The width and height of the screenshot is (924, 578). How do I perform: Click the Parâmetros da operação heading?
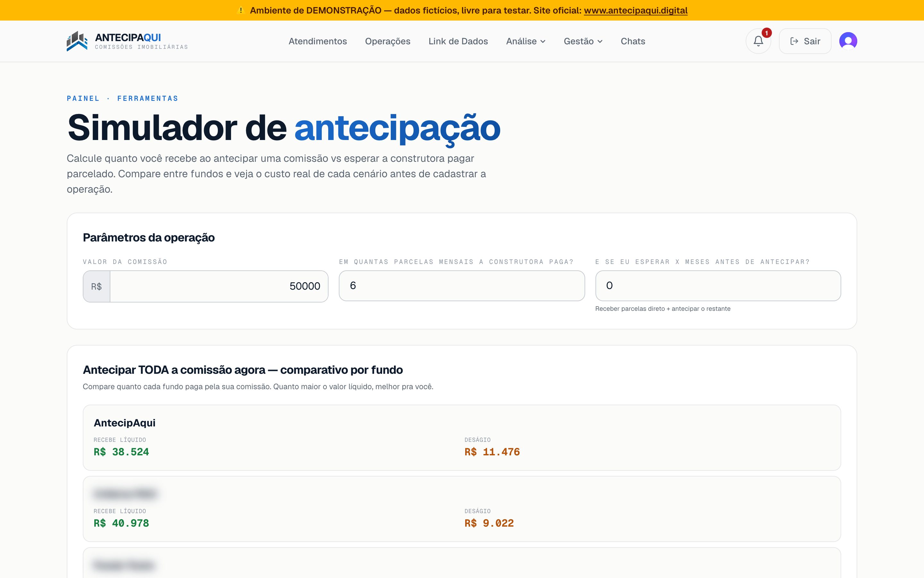point(149,237)
